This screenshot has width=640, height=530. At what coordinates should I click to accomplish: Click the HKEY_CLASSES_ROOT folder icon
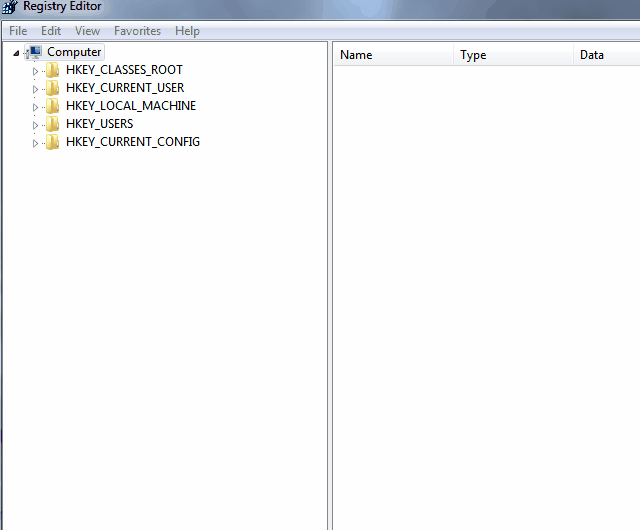click(x=52, y=70)
